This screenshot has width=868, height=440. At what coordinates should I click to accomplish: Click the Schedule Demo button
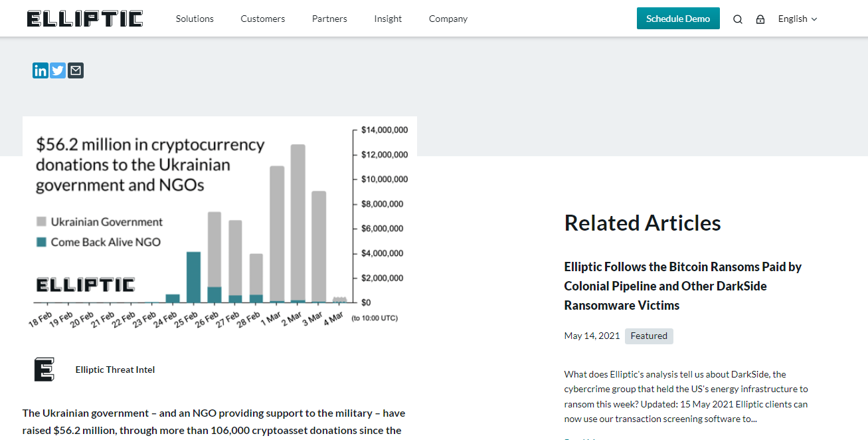pyautogui.click(x=678, y=19)
